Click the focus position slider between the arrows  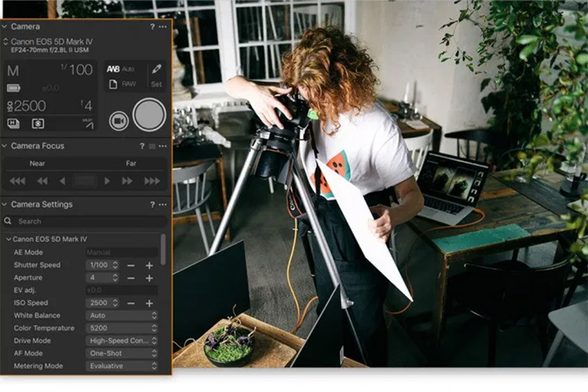pyautogui.click(x=85, y=181)
